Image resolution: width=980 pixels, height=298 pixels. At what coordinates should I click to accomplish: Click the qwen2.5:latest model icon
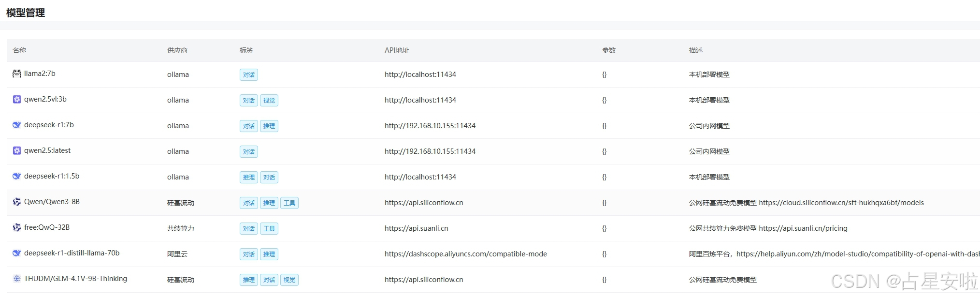coord(17,150)
